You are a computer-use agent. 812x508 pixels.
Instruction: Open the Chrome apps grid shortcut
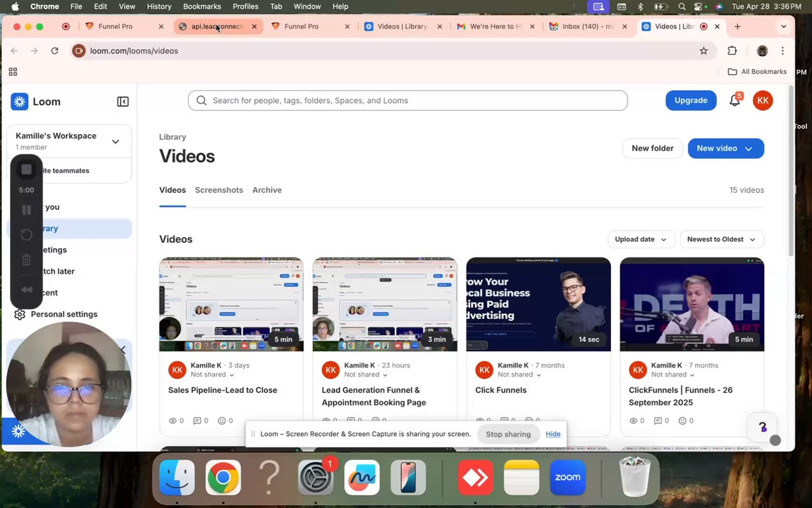(x=13, y=71)
